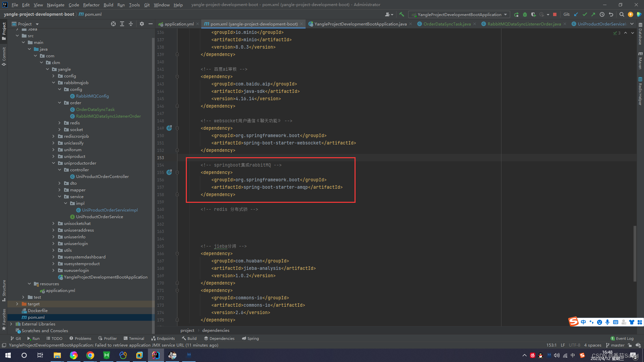Expand the uniproductorder tree item
This screenshot has height=362, width=644.
pos(53,163)
